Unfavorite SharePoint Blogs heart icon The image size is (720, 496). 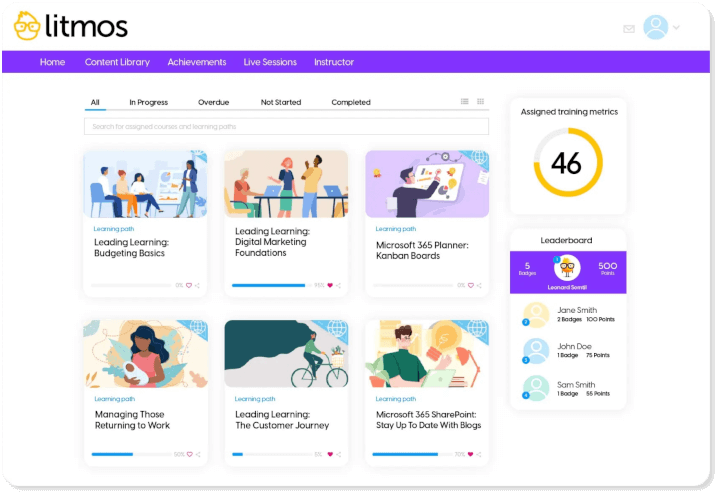[470, 454]
